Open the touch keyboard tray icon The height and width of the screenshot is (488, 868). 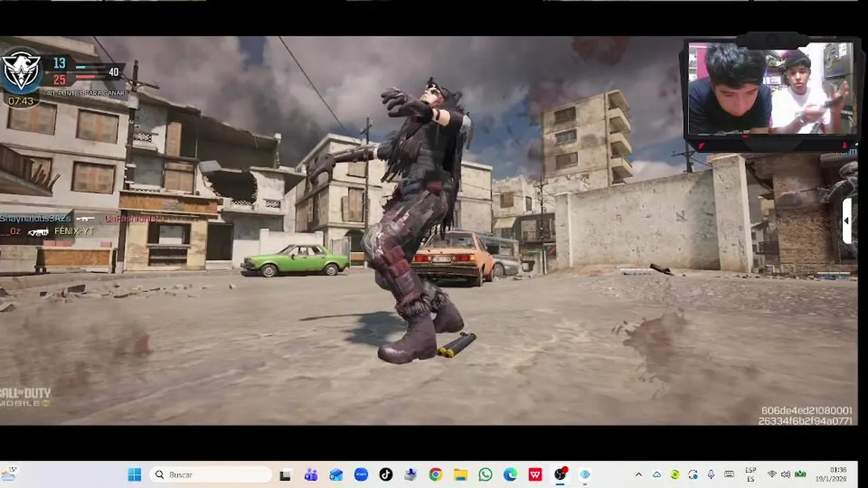[729, 474]
